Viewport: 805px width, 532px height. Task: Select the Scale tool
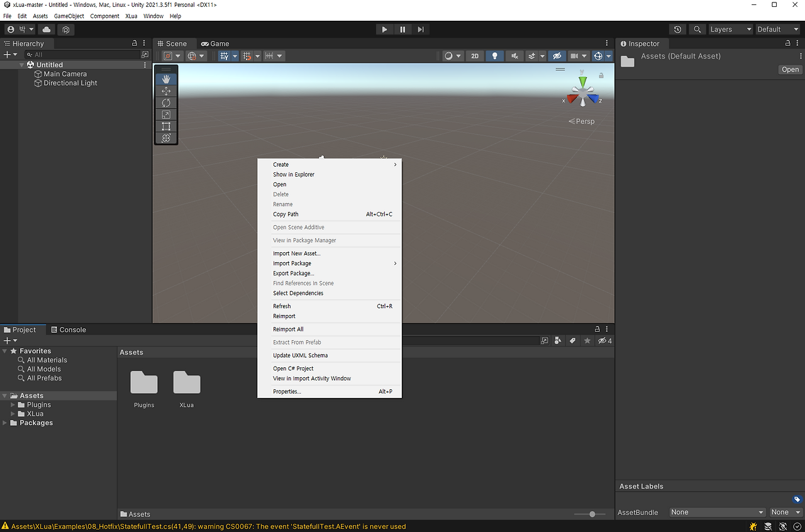(166, 114)
